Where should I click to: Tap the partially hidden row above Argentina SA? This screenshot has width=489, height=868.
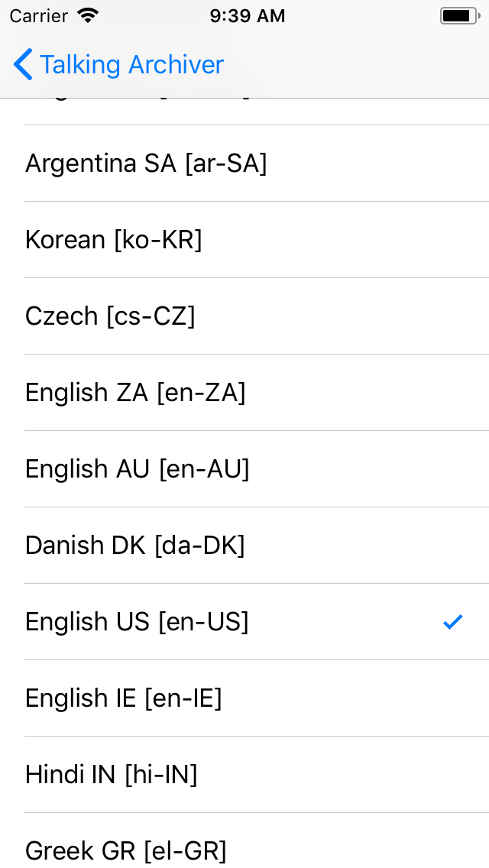pyautogui.click(x=244, y=112)
